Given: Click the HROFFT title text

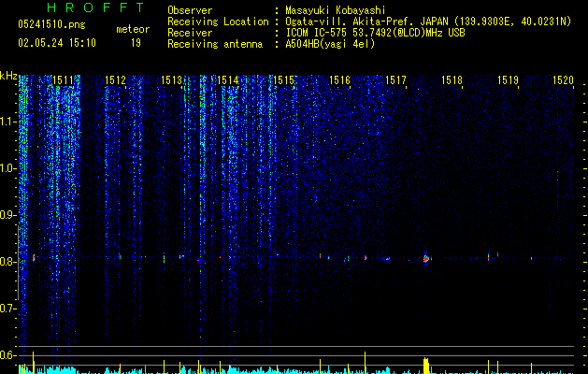Looking at the screenshot, I should pyautogui.click(x=95, y=7).
